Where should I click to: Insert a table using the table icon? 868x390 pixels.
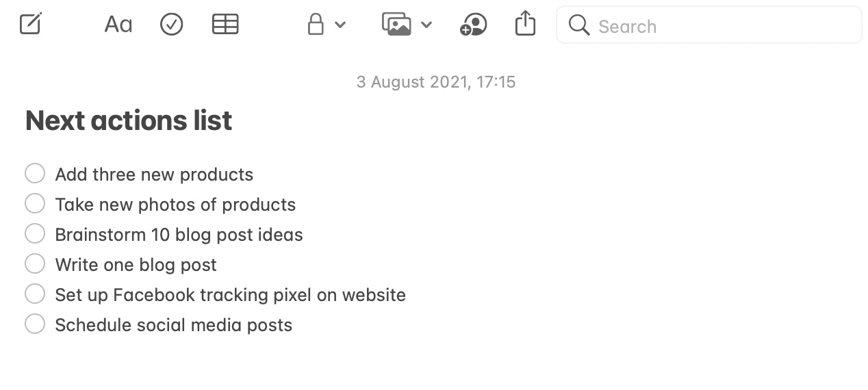tap(225, 25)
